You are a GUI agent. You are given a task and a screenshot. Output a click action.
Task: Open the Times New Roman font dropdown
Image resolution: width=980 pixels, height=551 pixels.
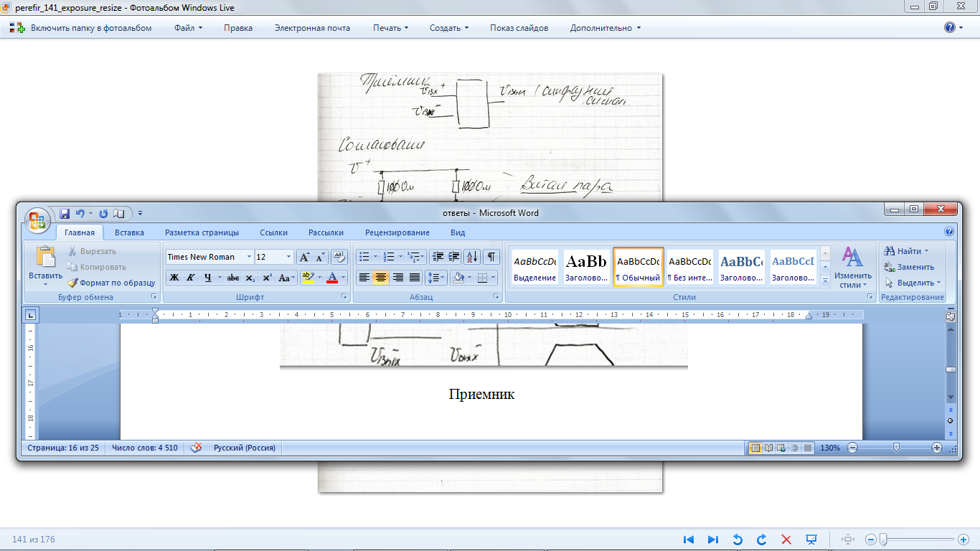coord(249,257)
